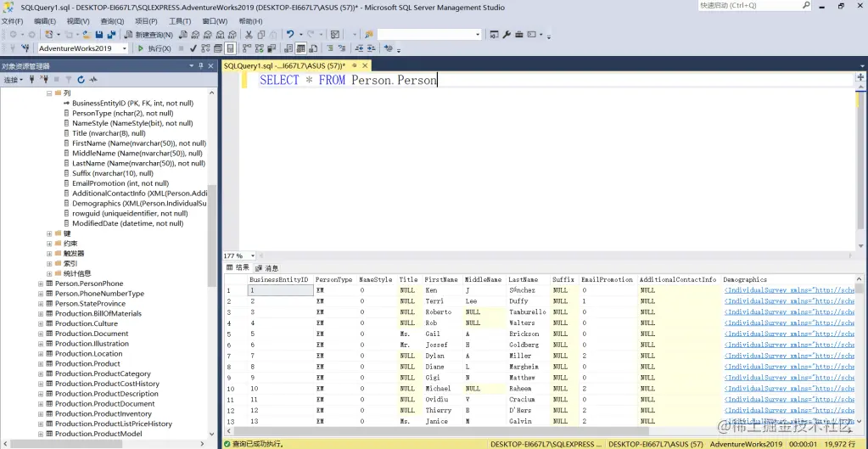Screen dimensions: 868x449
Task: Click the Save icon in toolbar
Action: [x=98, y=34]
